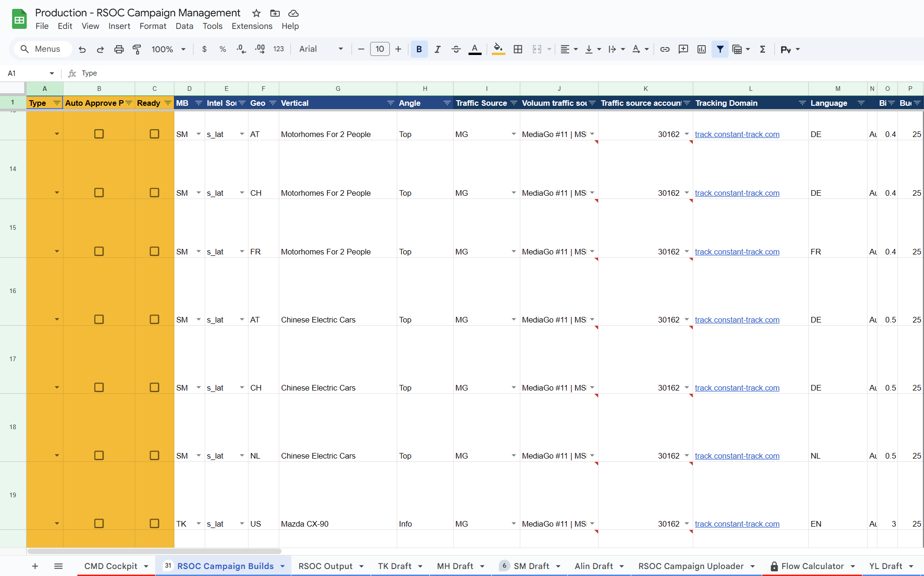924x576 pixels.
Task: Add a new sheet with the plus button
Action: tap(35, 566)
